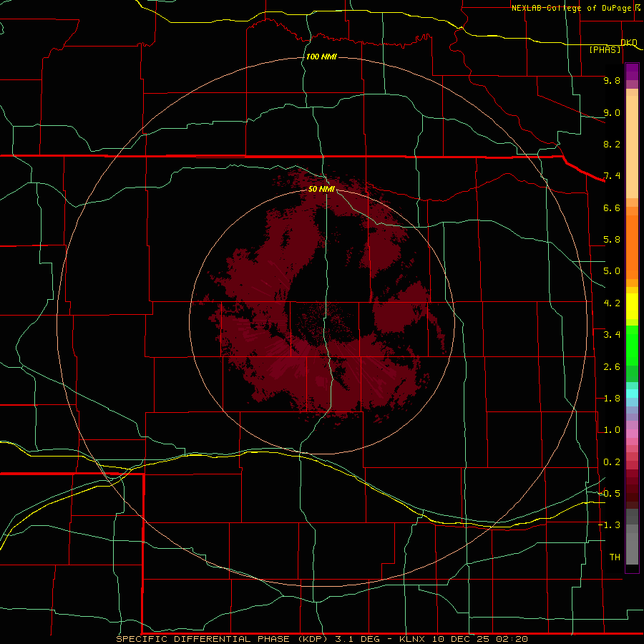Pick the pale peach band in legend

click(x=632, y=147)
